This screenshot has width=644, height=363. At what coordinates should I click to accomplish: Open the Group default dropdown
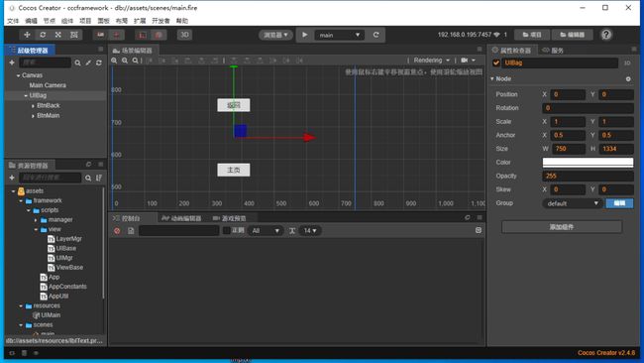pyautogui.click(x=572, y=203)
